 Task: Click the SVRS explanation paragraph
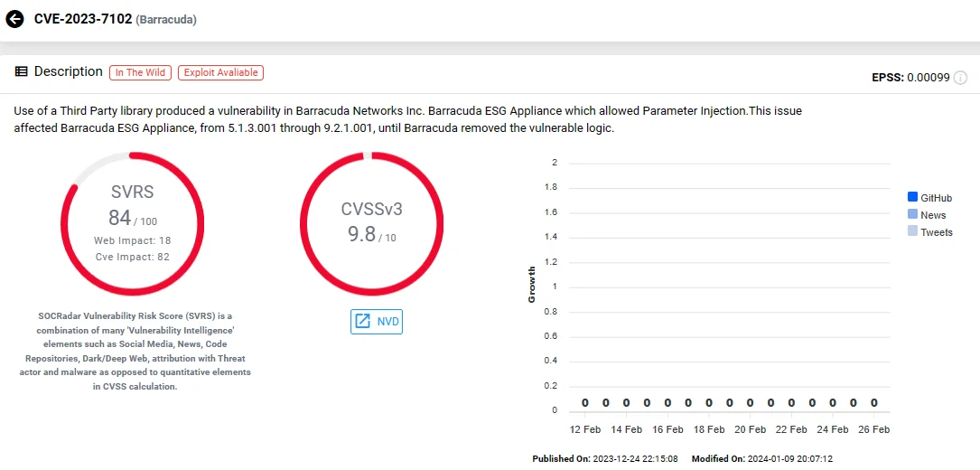tap(133, 351)
